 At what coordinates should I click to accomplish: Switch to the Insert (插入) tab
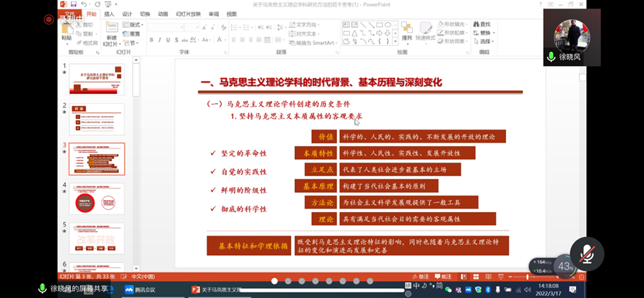[x=109, y=14]
